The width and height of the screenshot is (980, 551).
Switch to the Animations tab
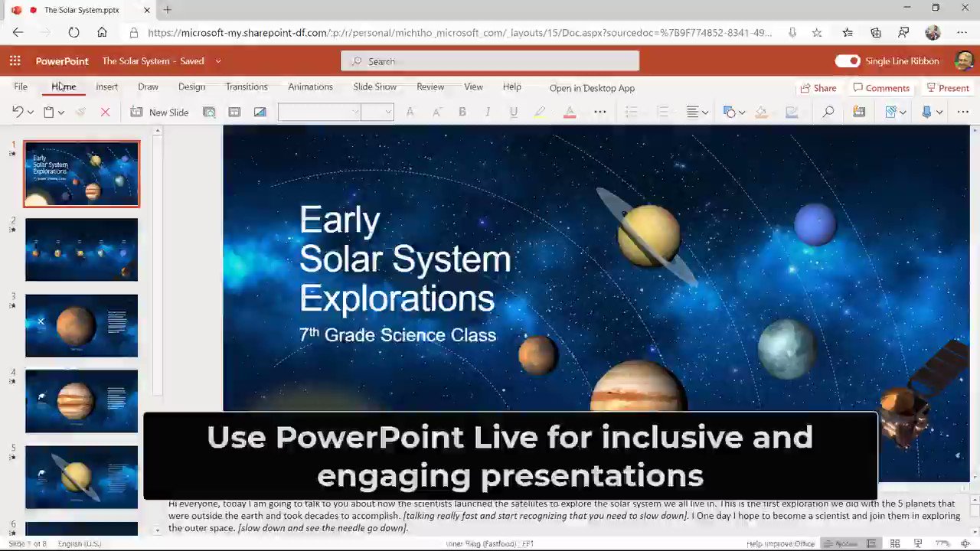(x=310, y=87)
